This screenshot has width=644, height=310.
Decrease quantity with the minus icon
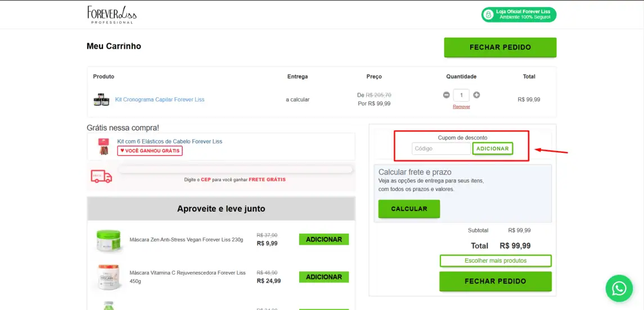click(447, 95)
